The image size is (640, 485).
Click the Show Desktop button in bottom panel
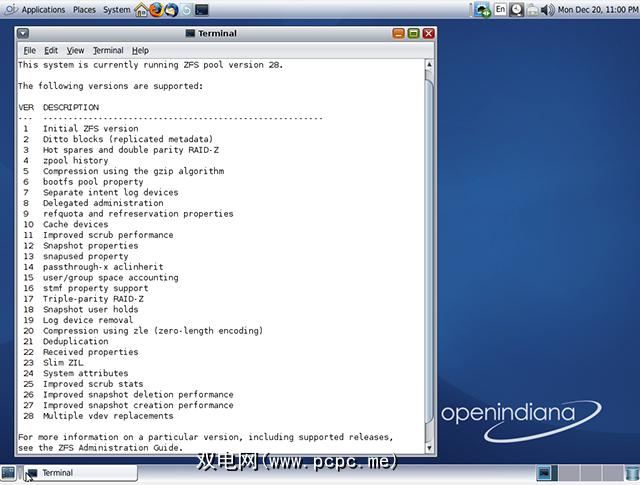pyautogui.click(x=8, y=473)
